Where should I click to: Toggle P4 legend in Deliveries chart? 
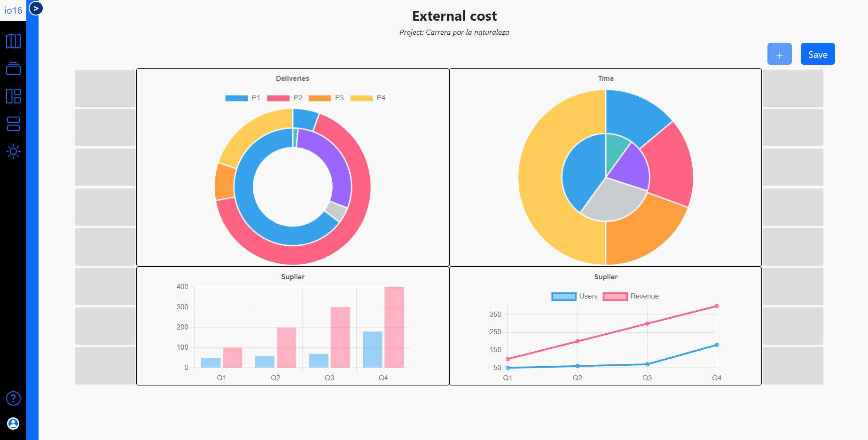tap(368, 98)
